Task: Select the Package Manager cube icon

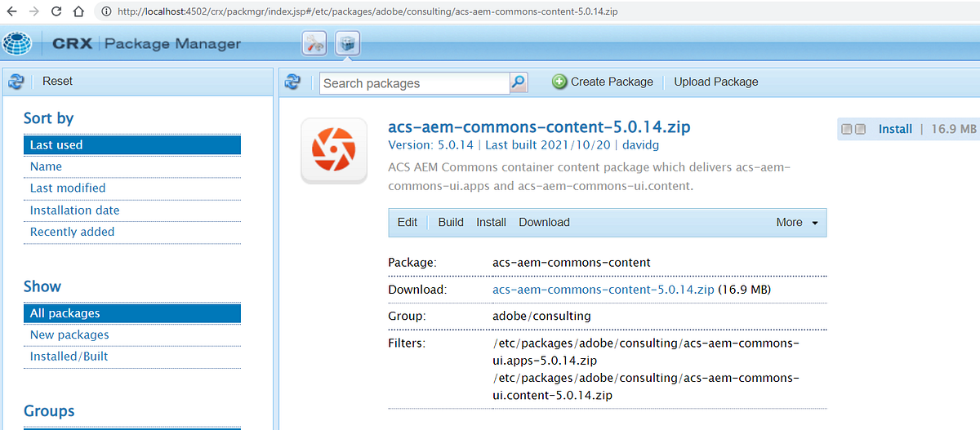Action: (x=348, y=44)
